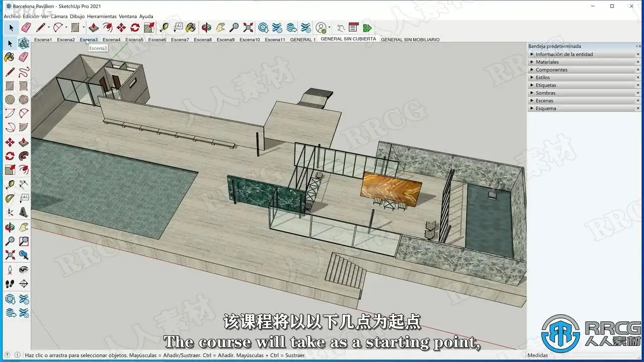
Task: Select the Move tool in top toolbar
Action: click(121, 28)
